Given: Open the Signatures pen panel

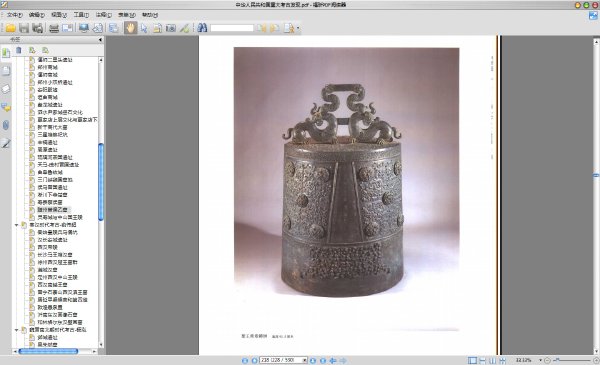Looking at the screenshot, I should tap(6, 143).
